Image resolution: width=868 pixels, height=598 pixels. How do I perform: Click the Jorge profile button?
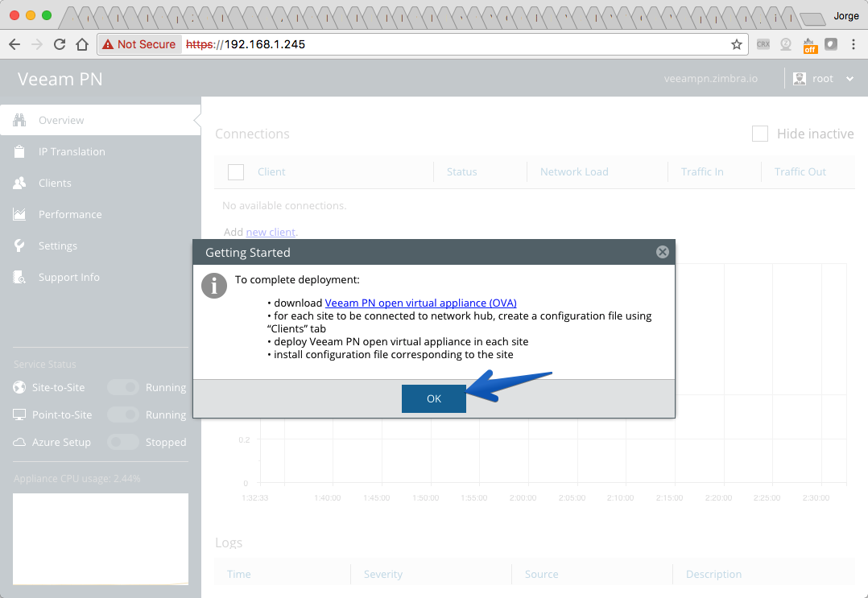[845, 16]
